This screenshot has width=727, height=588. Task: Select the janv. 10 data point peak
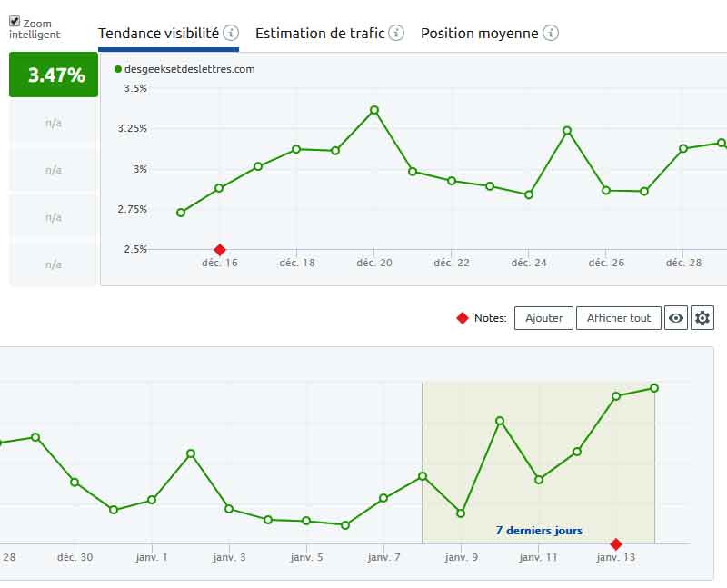click(x=500, y=421)
